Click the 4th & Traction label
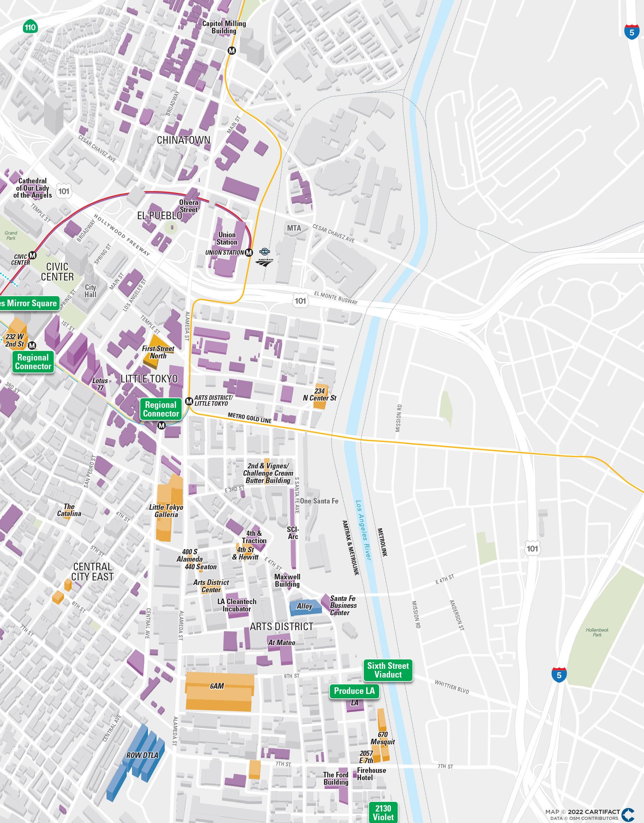644x823 pixels. pyautogui.click(x=254, y=537)
